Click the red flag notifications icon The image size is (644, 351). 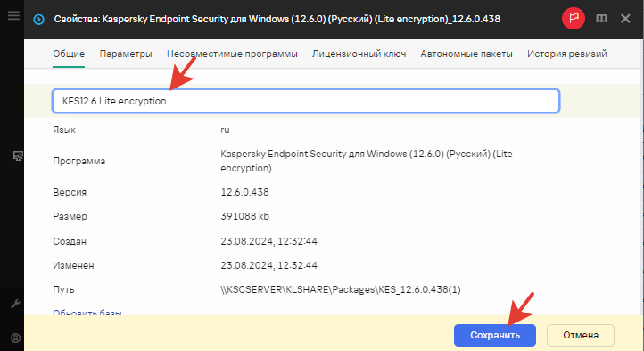coord(574,18)
